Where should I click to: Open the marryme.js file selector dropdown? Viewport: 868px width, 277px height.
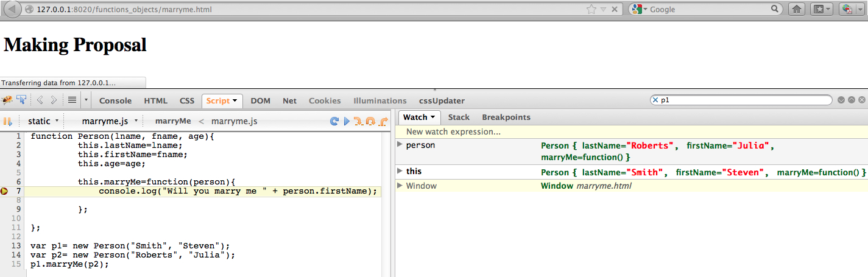click(110, 121)
